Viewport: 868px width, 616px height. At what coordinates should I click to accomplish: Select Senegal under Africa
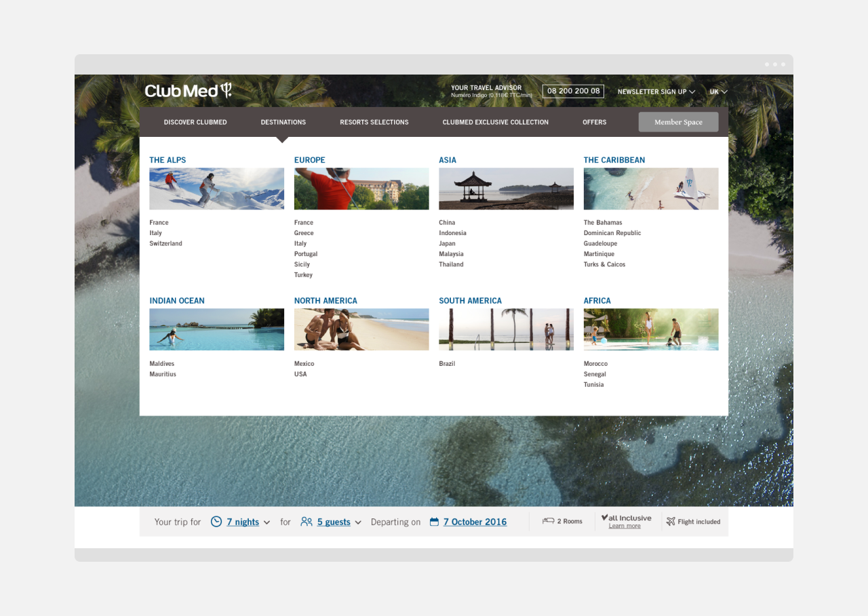point(595,374)
